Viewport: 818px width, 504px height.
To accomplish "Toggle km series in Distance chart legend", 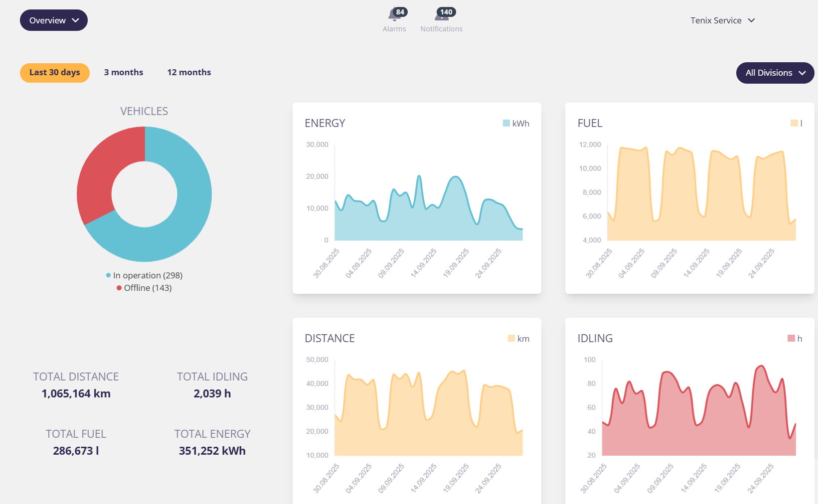I will (x=518, y=339).
